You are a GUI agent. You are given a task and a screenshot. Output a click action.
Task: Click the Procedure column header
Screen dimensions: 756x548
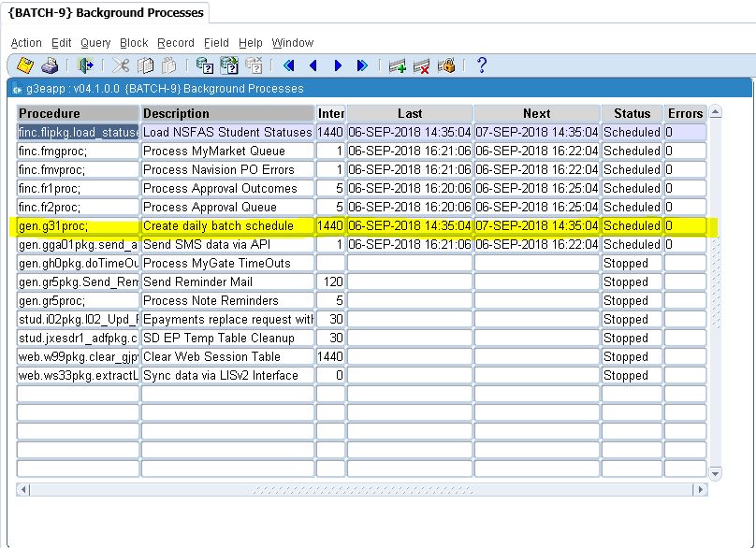pyautogui.click(x=78, y=113)
